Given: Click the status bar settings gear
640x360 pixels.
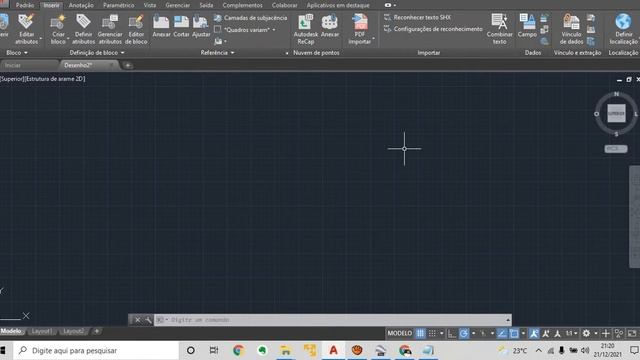Looking at the screenshot, I should click(586, 333).
